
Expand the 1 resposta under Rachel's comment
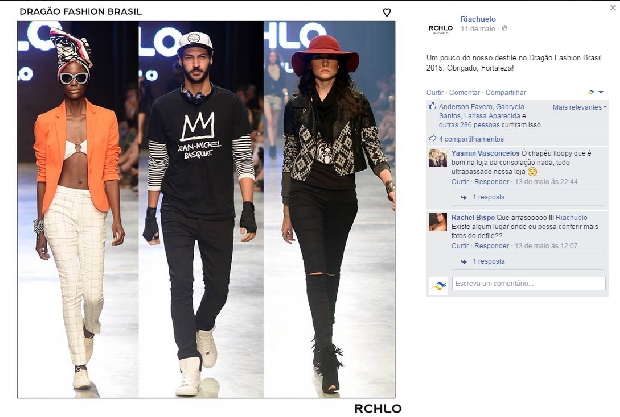(489, 261)
